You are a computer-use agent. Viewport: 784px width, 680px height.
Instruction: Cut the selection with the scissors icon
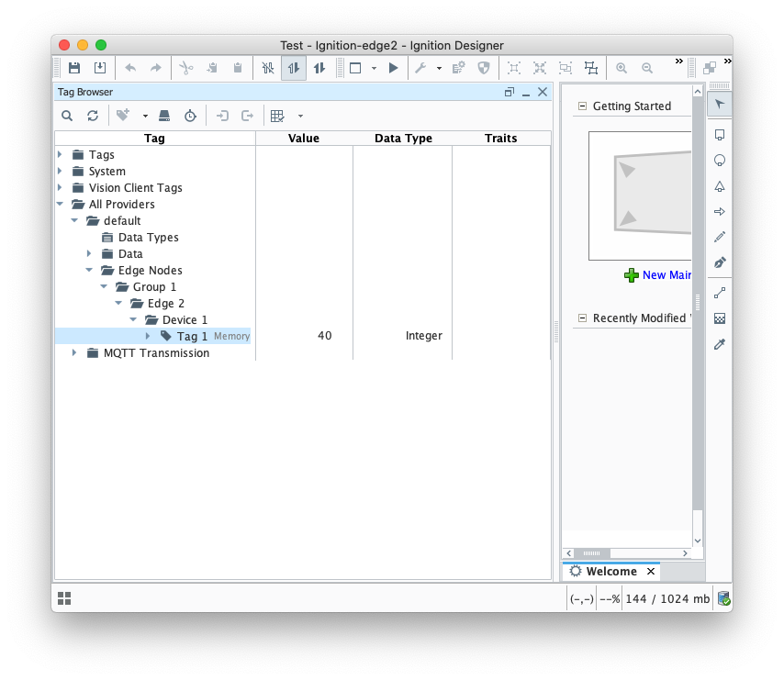click(x=186, y=68)
